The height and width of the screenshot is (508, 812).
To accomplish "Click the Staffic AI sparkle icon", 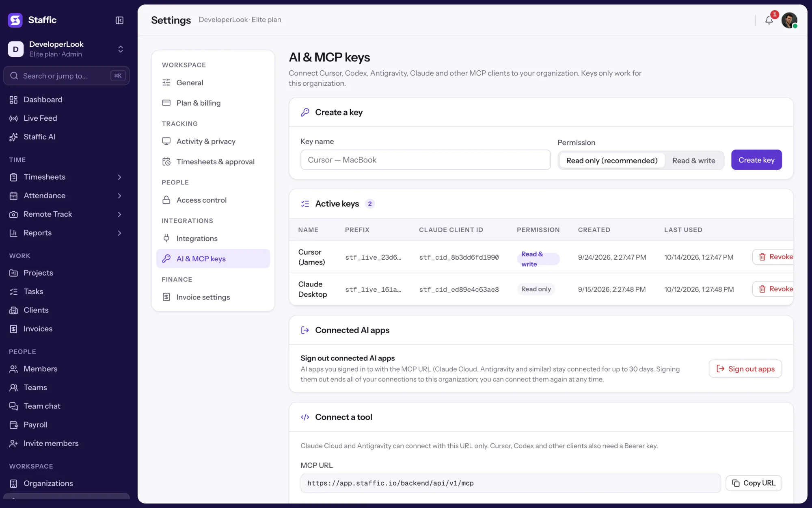I will coord(13,137).
